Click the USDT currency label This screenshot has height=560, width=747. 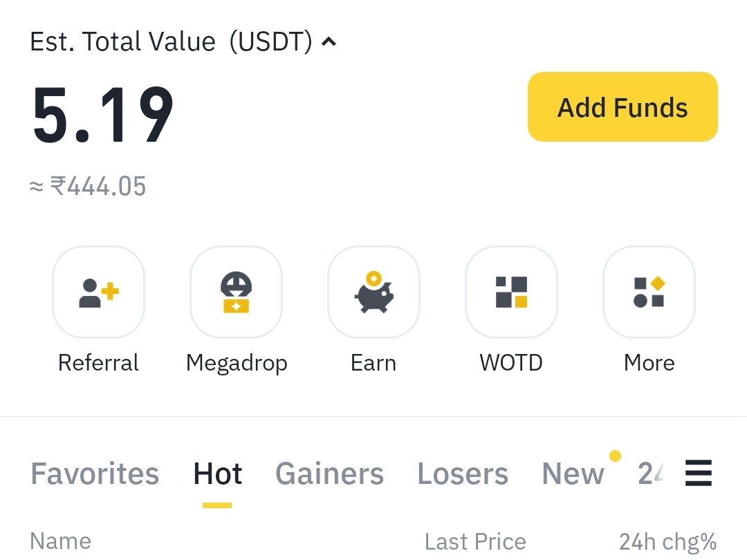pyautogui.click(x=271, y=42)
